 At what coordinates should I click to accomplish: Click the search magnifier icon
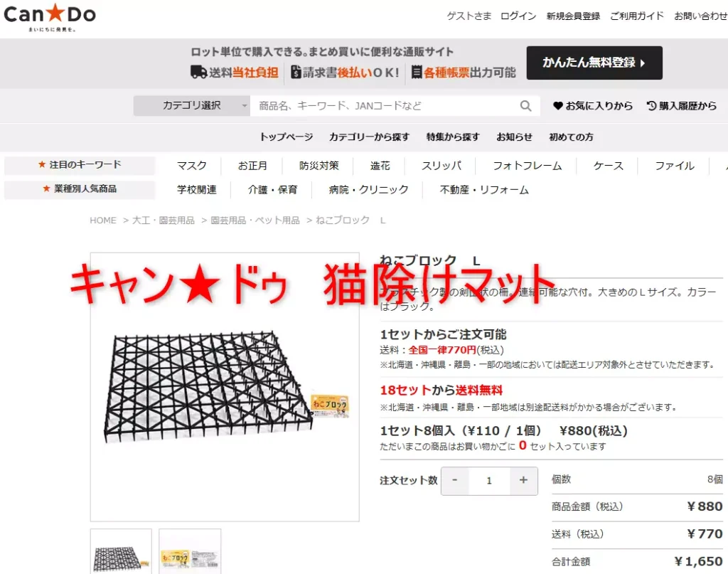(525, 106)
